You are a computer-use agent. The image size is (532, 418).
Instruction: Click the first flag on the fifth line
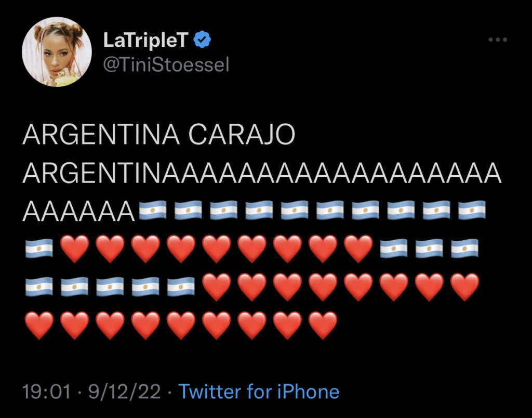tap(39, 286)
